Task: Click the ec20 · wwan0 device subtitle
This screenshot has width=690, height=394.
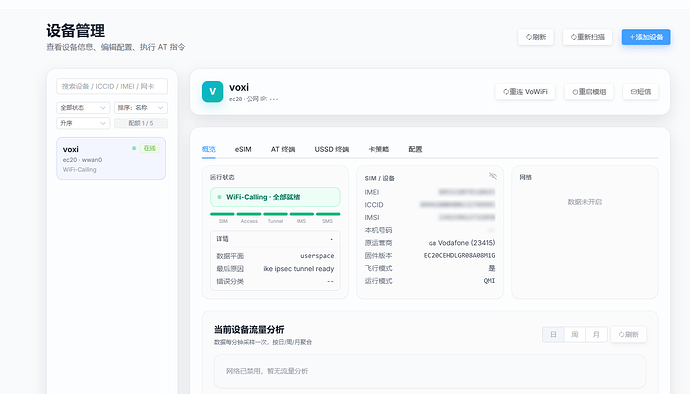Action: click(82, 160)
